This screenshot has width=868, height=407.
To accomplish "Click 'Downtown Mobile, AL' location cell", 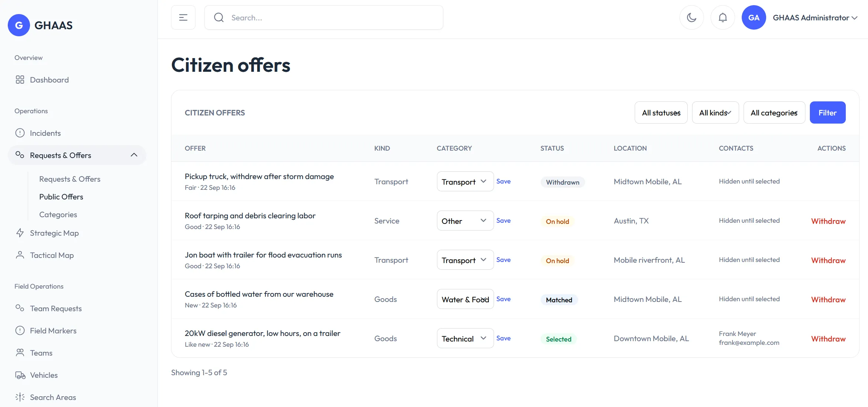I will [651, 339].
